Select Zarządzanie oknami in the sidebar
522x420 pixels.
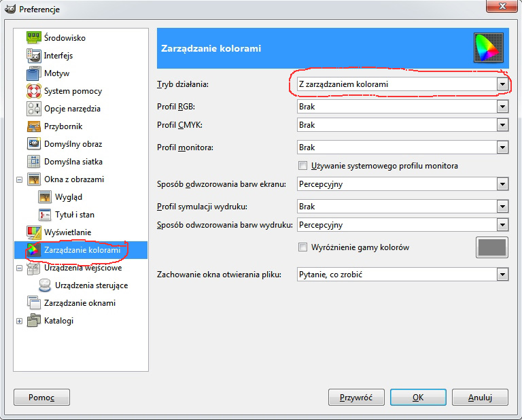pos(79,303)
